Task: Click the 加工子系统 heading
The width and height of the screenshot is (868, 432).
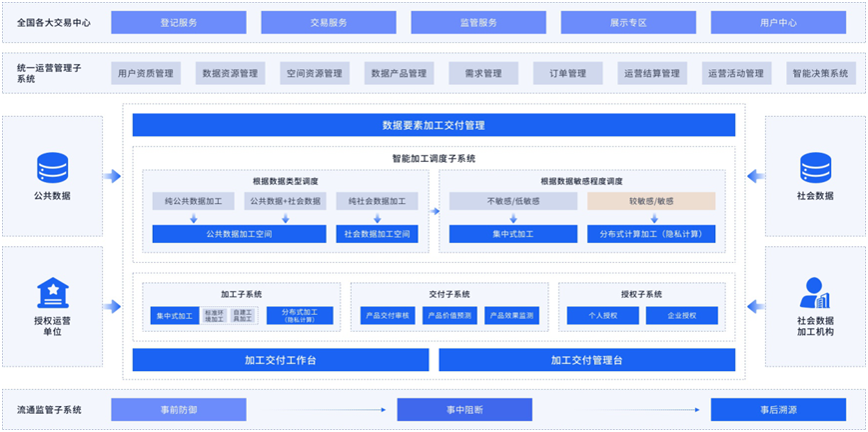Action: (242, 294)
